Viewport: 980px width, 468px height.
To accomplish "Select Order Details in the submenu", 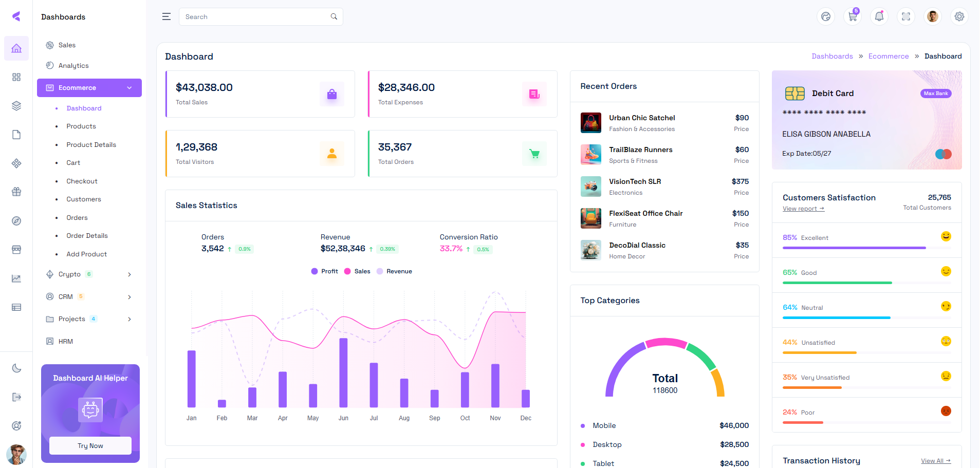I will [x=87, y=236].
